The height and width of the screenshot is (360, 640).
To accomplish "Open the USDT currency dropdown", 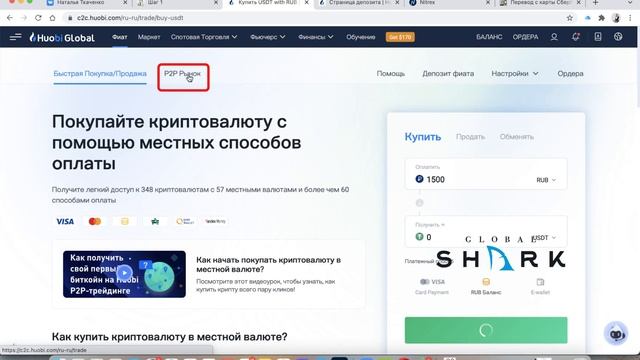I will coord(545,238).
